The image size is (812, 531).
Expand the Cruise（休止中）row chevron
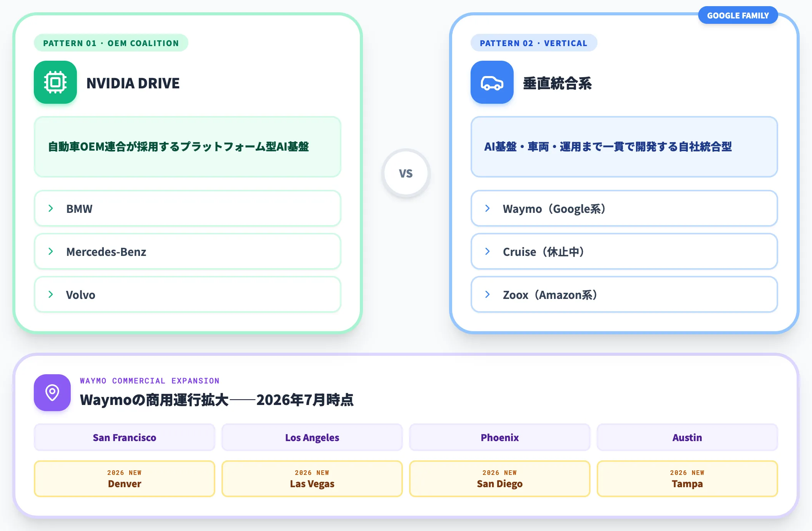click(488, 251)
